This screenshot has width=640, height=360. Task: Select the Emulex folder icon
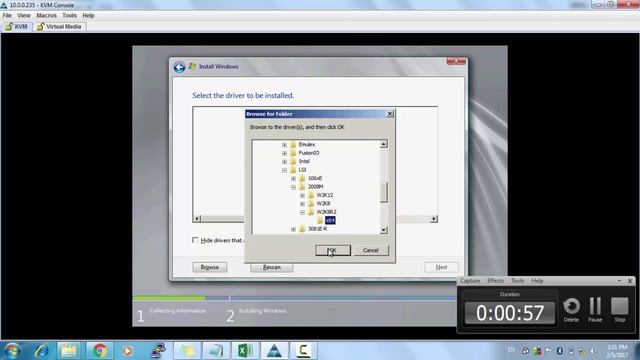(293, 144)
